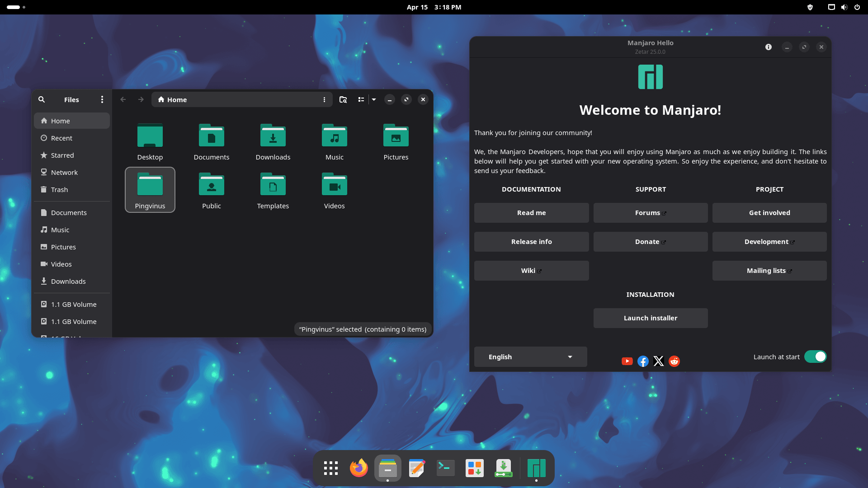
Task: Open the Desktop folder
Action: [150, 142]
